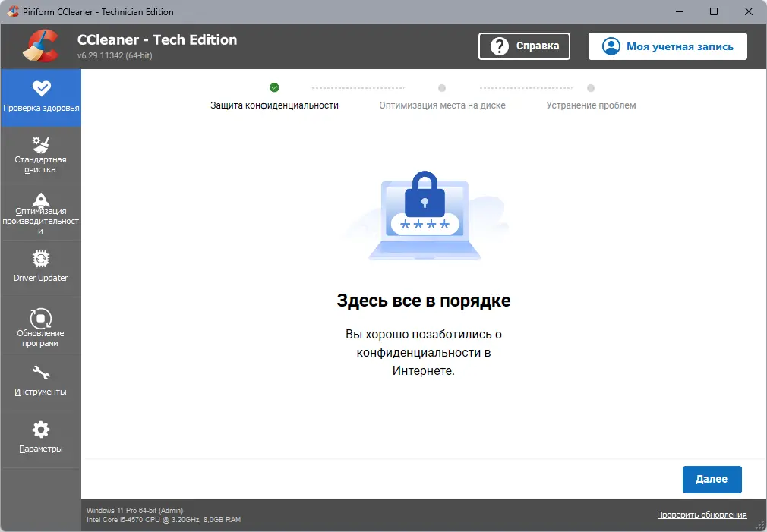Open the Проверка здоровья section

tap(41, 98)
